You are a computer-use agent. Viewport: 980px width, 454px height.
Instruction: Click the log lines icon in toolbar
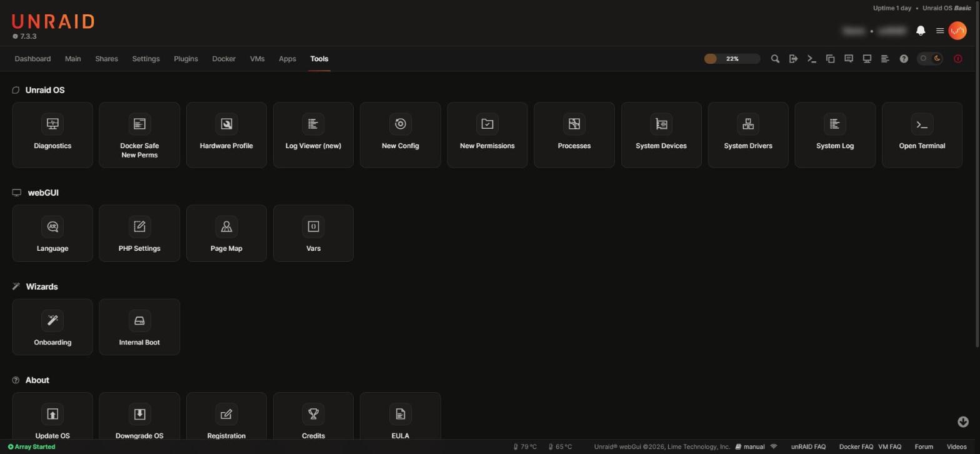[885, 59]
